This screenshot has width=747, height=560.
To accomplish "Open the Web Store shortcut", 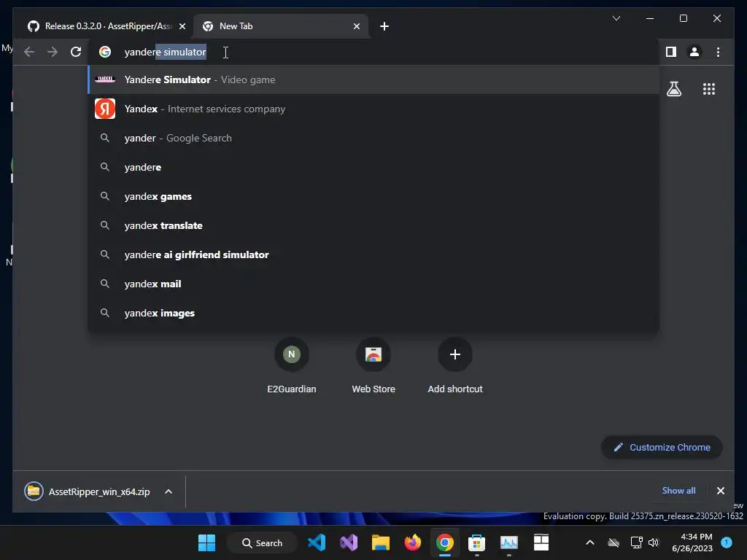I will (373, 366).
